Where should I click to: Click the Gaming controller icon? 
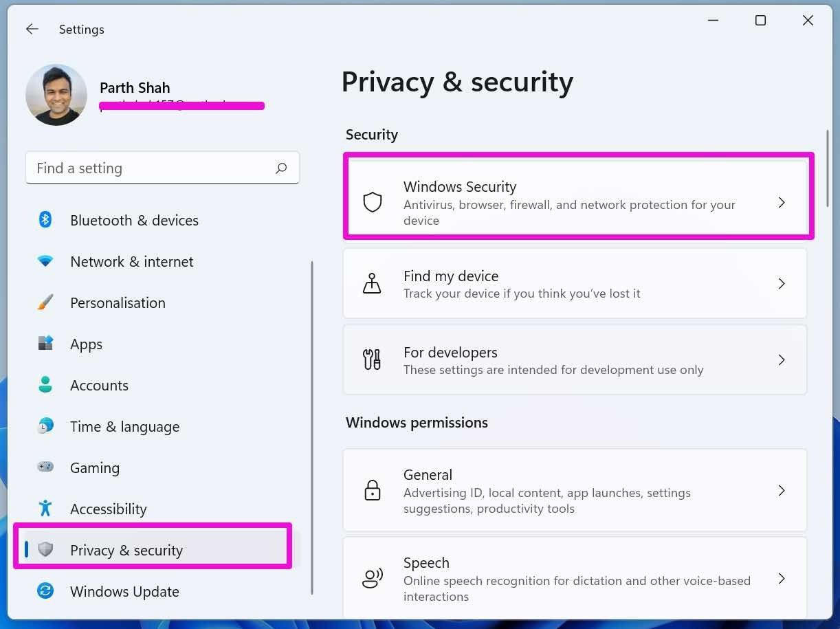(x=45, y=467)
